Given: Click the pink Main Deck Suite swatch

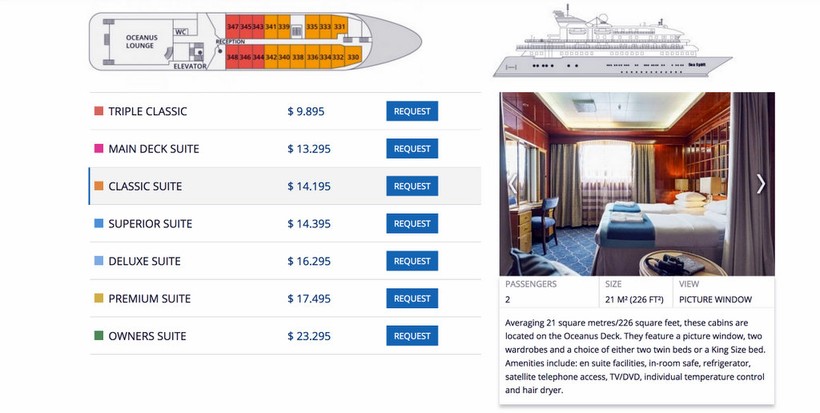Looking at the screenshot, I should click(x=99, y=148).
